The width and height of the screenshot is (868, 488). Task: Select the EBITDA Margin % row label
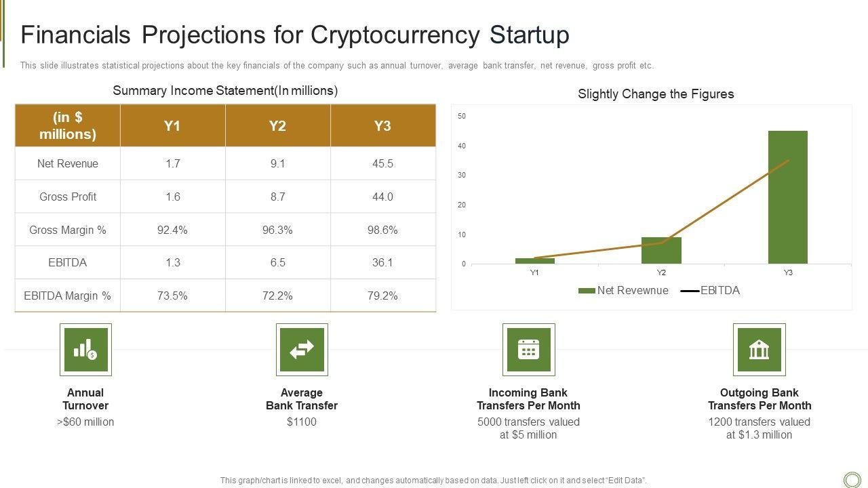coord(68,296)
